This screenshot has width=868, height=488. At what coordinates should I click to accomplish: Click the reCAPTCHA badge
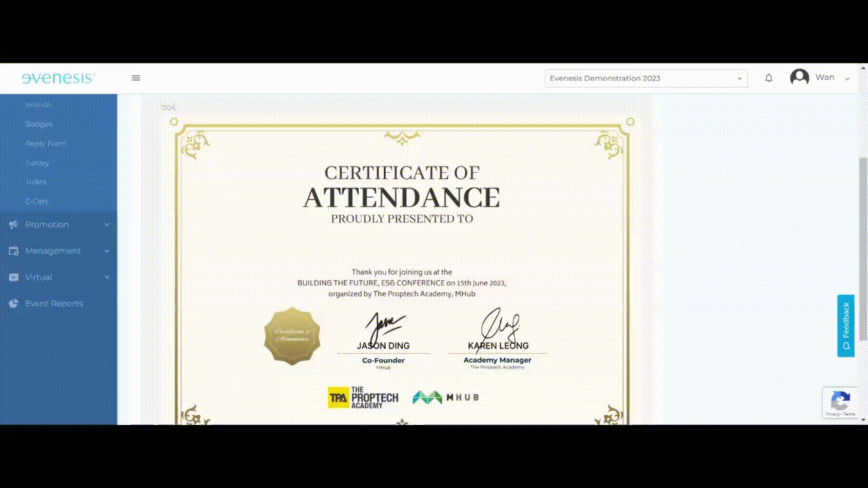(x=840, y=403)
